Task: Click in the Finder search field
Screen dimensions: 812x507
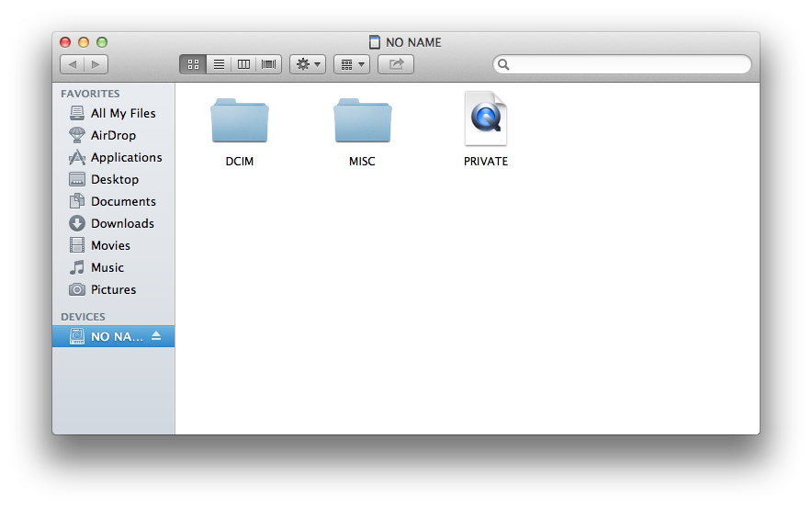Action: pos(622,64)
